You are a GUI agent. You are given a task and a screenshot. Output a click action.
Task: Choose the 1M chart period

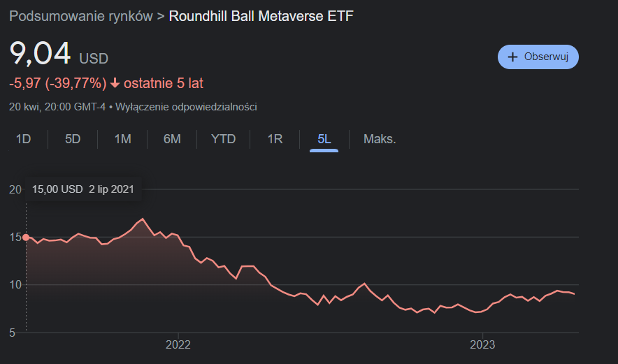[122, 139]
